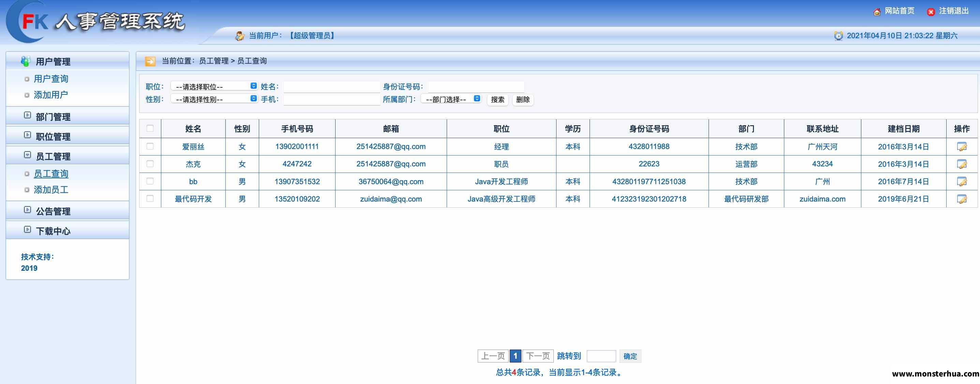Focus the 手机 phone input field
The width and height of the screenshot is (980, 384).
coord(332,99)
